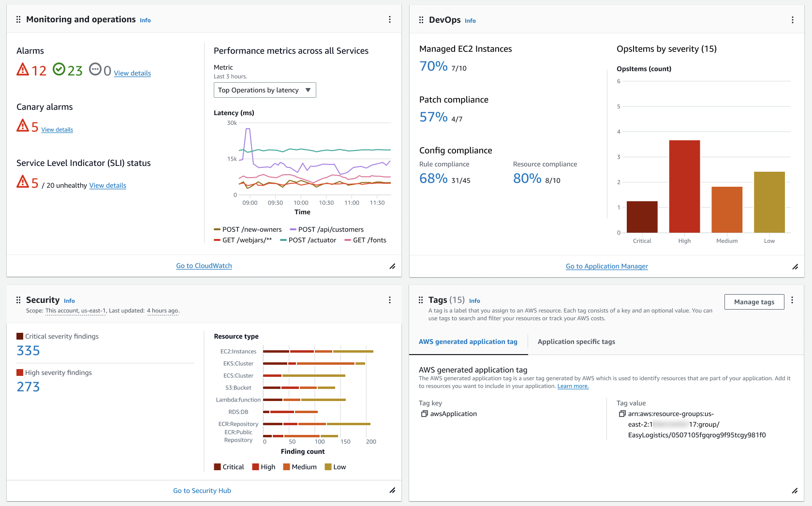
Task: Open the Learn more link in Tags panel
Action: point(573,386)
